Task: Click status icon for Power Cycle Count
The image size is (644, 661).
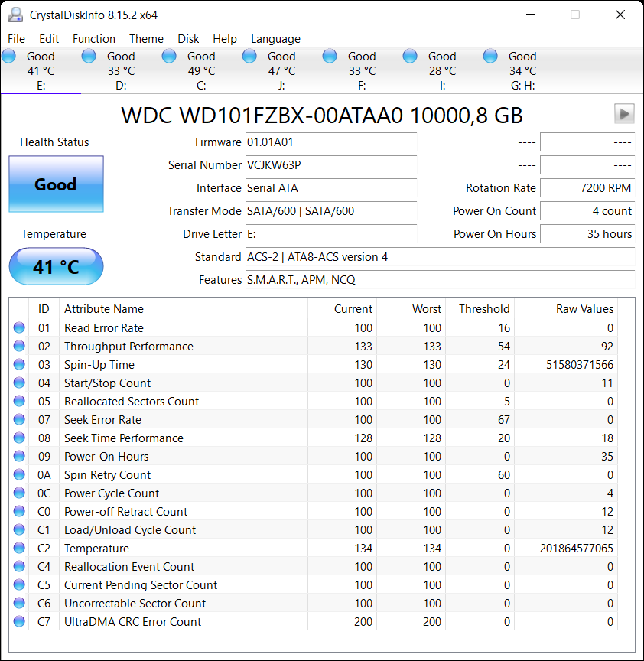Action: 19,493
